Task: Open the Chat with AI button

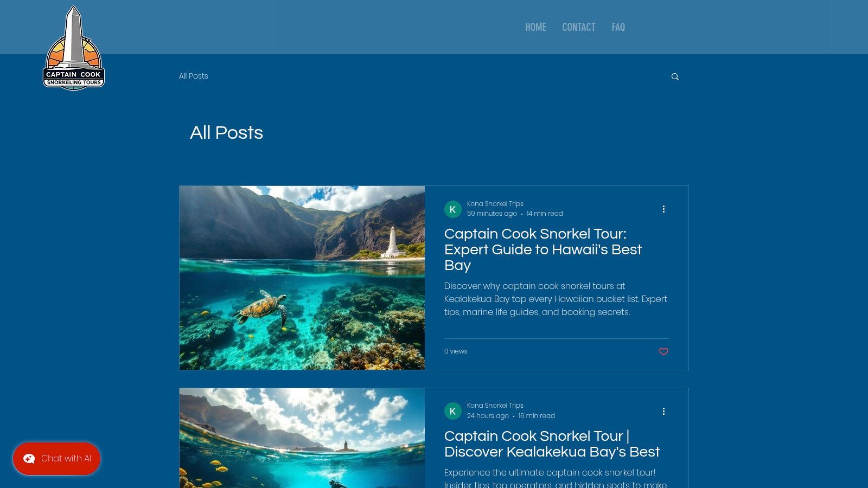Action: 56,458
